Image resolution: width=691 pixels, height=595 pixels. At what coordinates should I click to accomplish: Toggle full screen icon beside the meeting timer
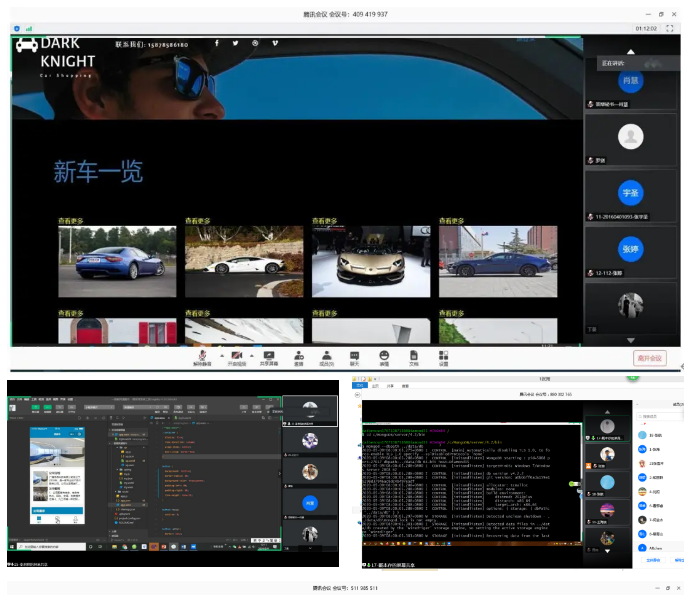click(669, 29)
